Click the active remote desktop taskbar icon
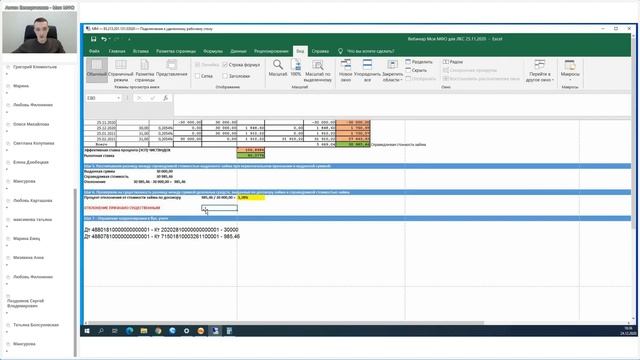The height and width of the screenshot is (360, 640). 215,331
